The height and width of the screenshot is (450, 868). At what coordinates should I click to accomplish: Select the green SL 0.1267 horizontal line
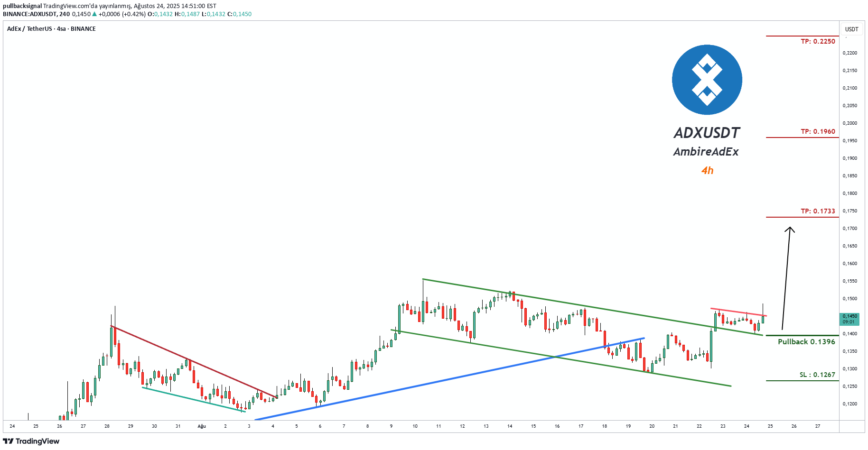click(802, 381)
